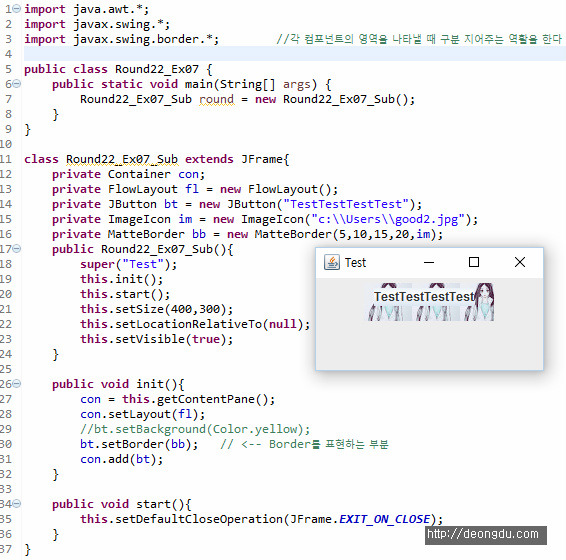The height and width of the screenshot is (560, 566).
Task: Click EXIT_ON_CLOSE constant on line 35
Action: tap(385, 519)
